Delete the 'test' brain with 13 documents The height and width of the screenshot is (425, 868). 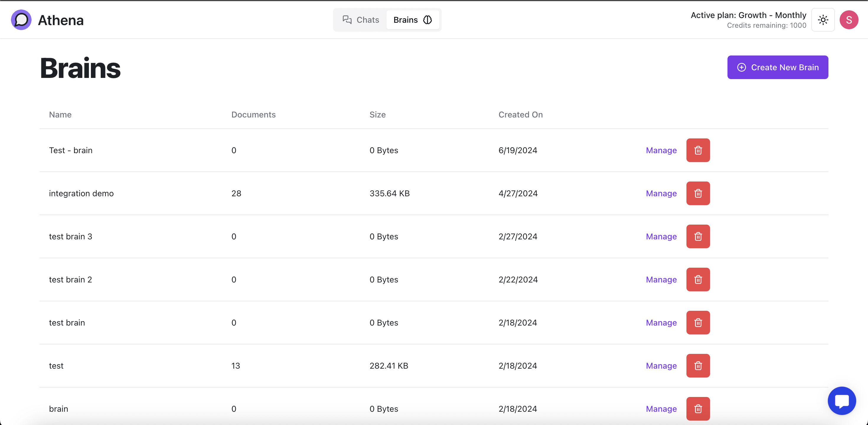[698, 366]
